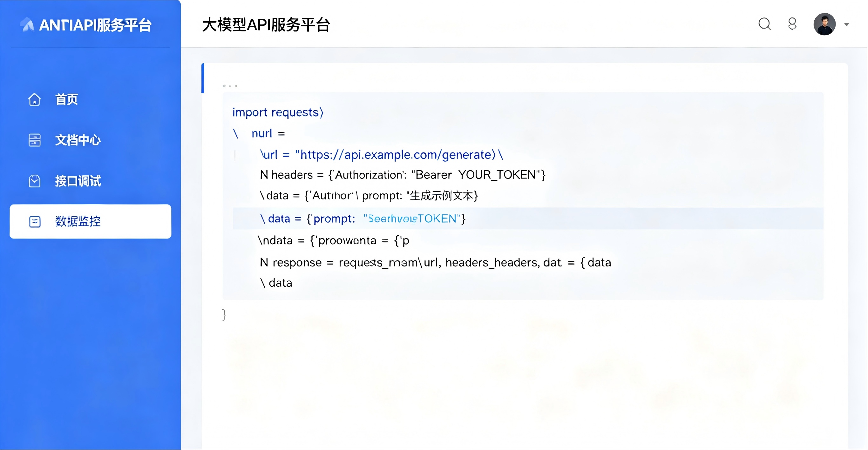
Task: Click the 'N response = requests' line
Action: [435, 262]
